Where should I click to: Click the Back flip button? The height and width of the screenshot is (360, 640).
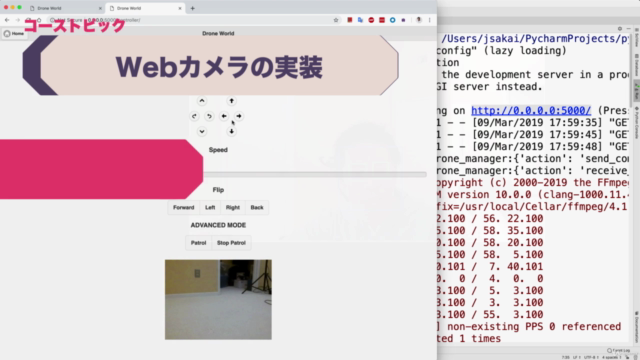[x=257, y=207]
